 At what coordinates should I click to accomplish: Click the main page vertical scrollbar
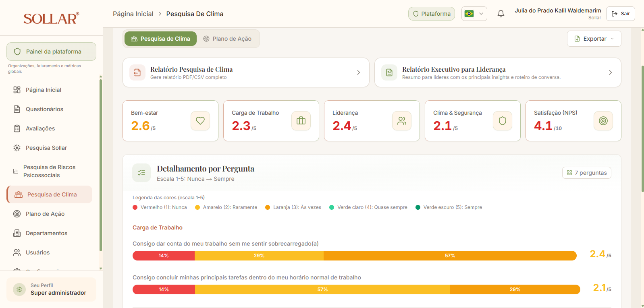(x=642, y=129)
